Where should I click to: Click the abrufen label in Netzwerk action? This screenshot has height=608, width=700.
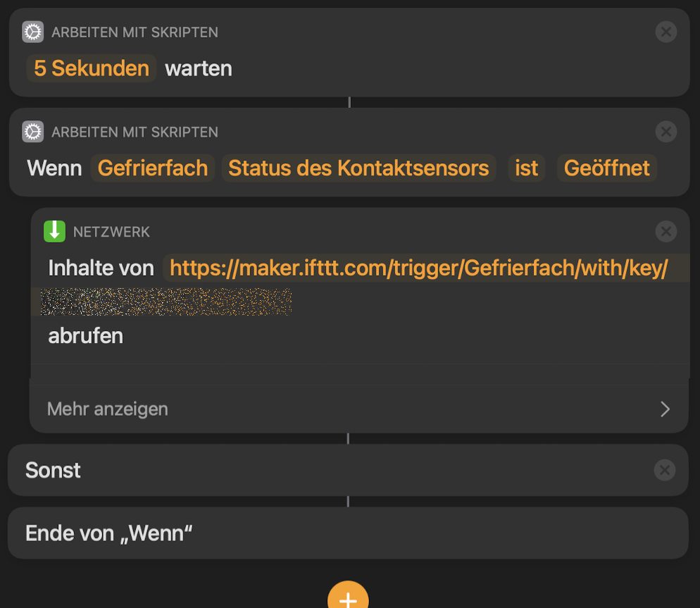click(85, 335)
